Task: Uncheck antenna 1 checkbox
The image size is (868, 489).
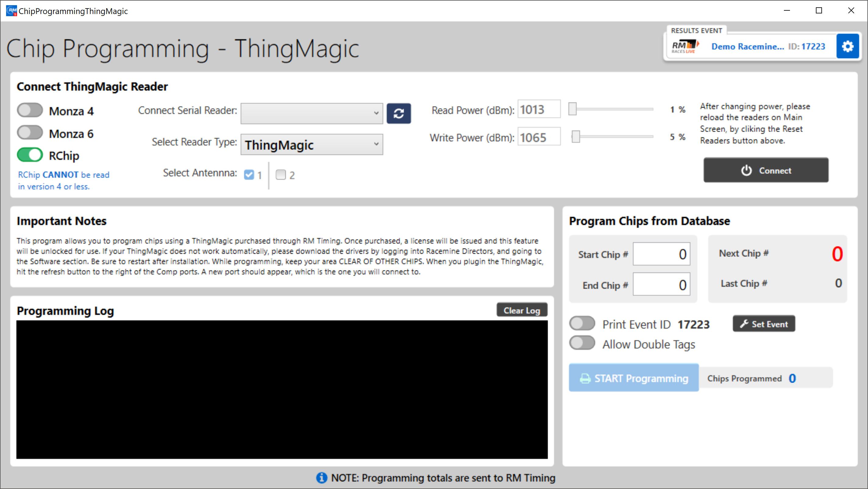Action: pos(249,175)
